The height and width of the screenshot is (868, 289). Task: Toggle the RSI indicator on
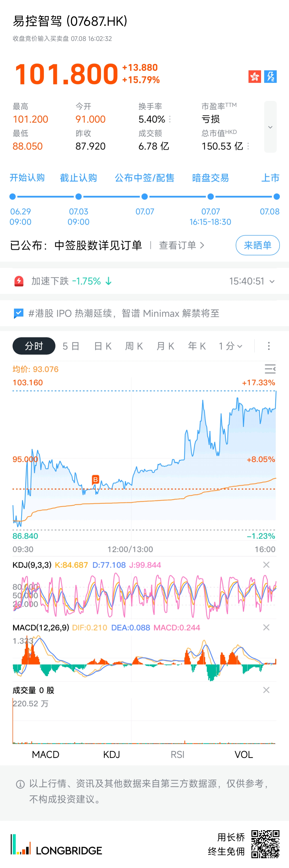pyautogui.click(x=177, y=754)
